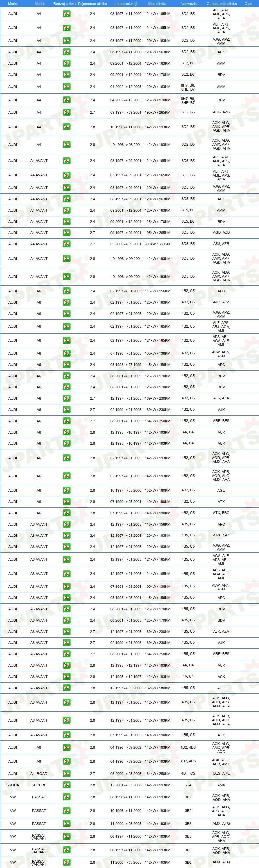Screen dimensions: 259x868
Task: Click the fuel icon for Audi A4 2.7 195kW/265KM
Action: tap(66, 112)
